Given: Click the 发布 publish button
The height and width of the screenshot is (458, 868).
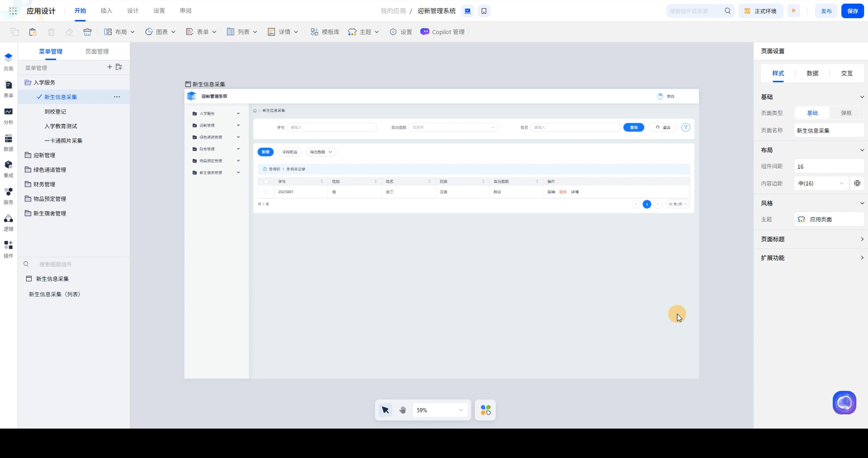Looking at the screenshot, I should 826,11.
